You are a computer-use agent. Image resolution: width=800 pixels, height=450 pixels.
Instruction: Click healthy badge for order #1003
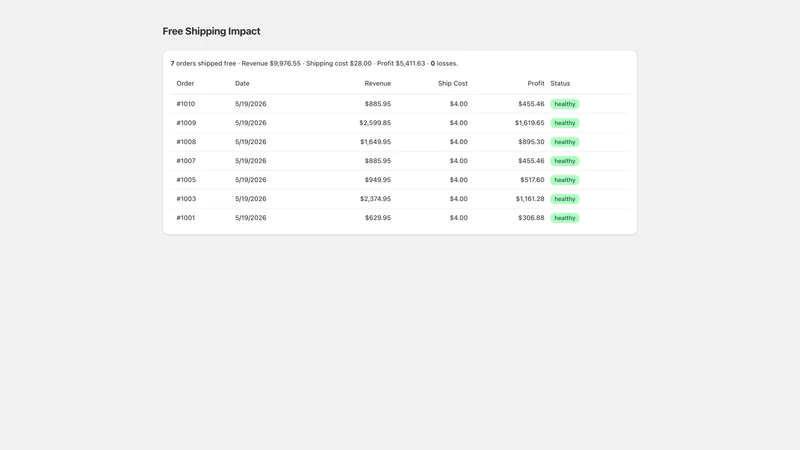565,199
